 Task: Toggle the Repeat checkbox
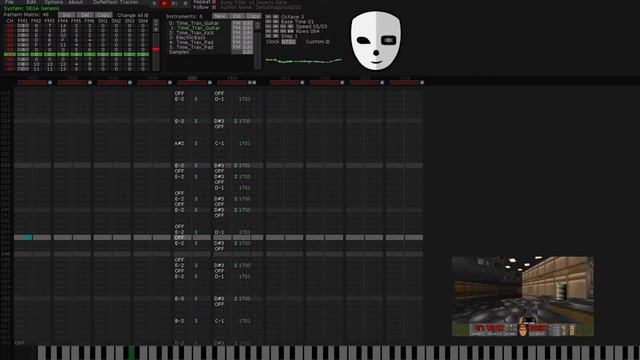(214, 2)
